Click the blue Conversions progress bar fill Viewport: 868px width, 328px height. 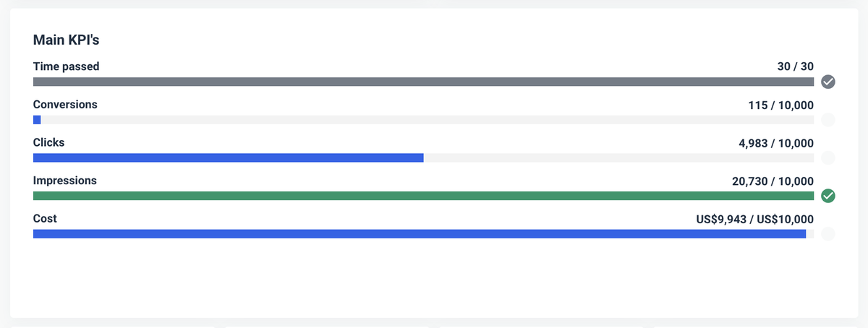tap(37, 120)
